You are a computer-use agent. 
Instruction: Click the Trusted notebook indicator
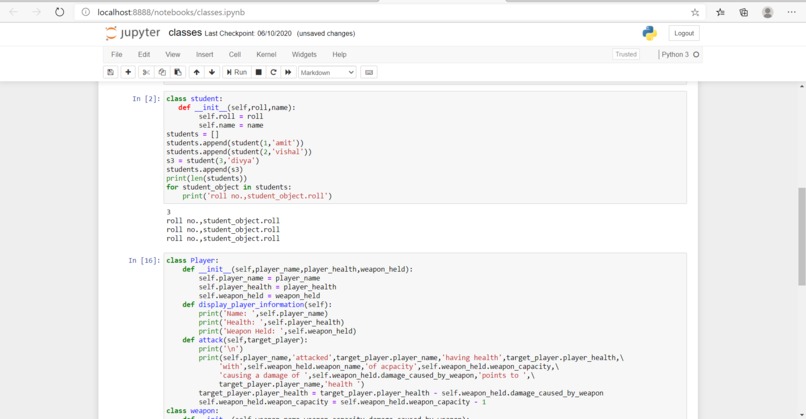[x=626, y=54]
